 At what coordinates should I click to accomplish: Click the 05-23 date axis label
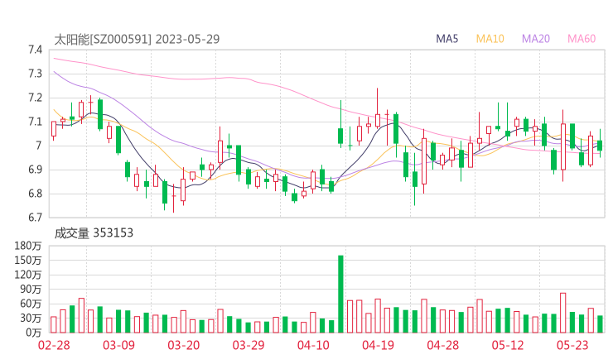coord(572,345)
